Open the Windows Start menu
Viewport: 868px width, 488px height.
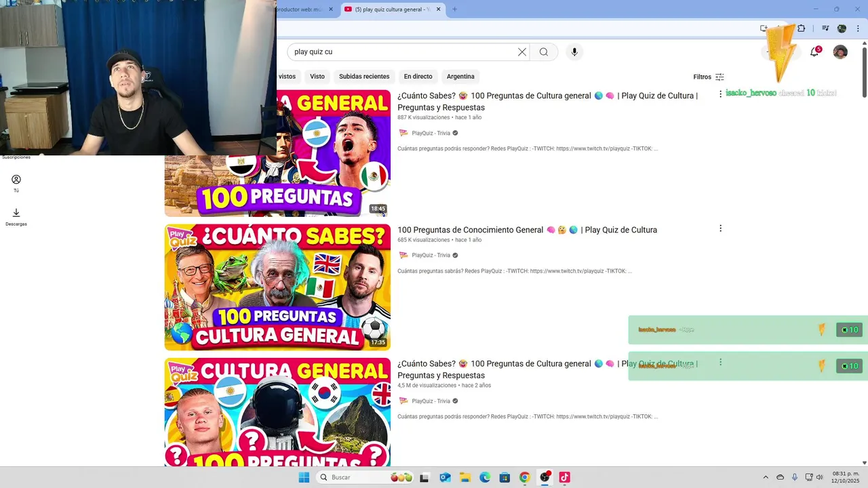point(304,477)
